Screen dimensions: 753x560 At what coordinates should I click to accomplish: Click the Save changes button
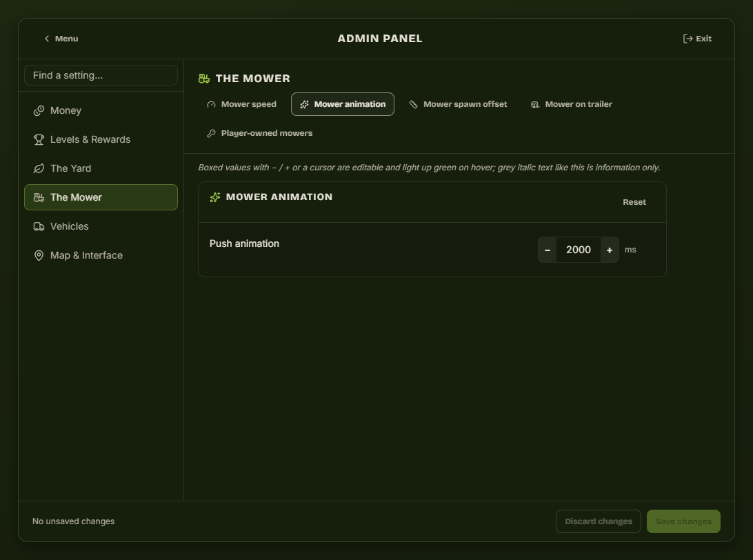683,521
